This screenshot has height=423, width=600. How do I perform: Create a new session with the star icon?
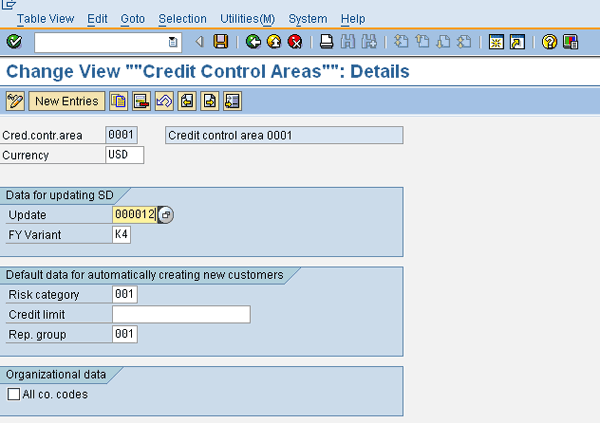tap(496, 42)
